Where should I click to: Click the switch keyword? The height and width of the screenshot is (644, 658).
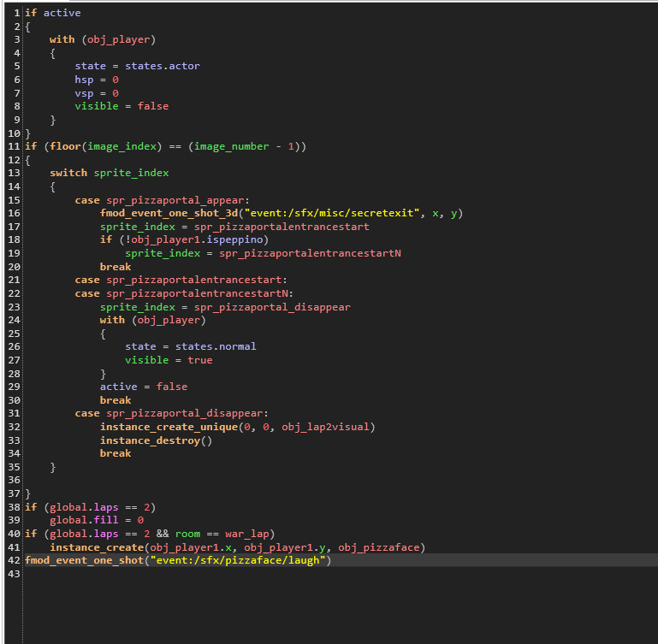(x=68, y=173)
